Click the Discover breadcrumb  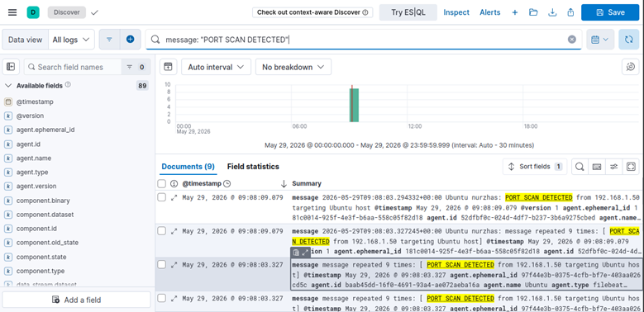pos(66,12)
